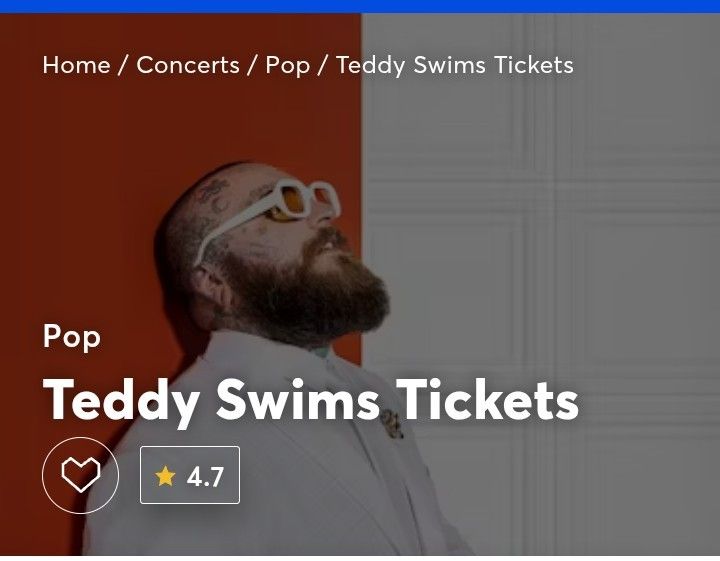Click the lapel pin on the jacket
Viewport: 720px width, 561px height.
point(392,423)
